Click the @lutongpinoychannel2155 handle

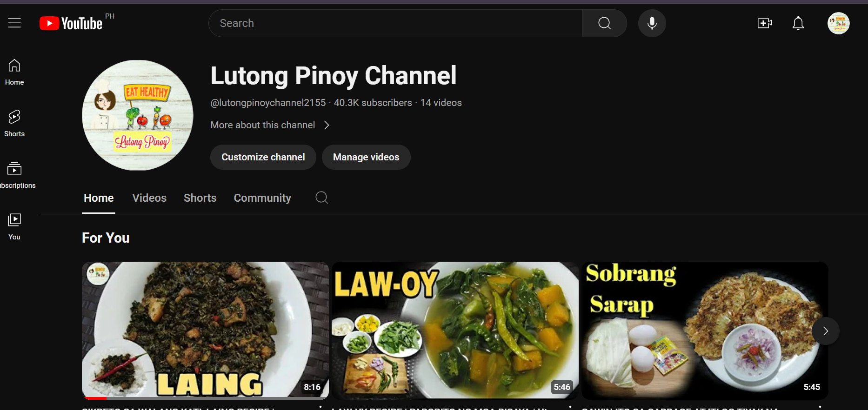268,103
